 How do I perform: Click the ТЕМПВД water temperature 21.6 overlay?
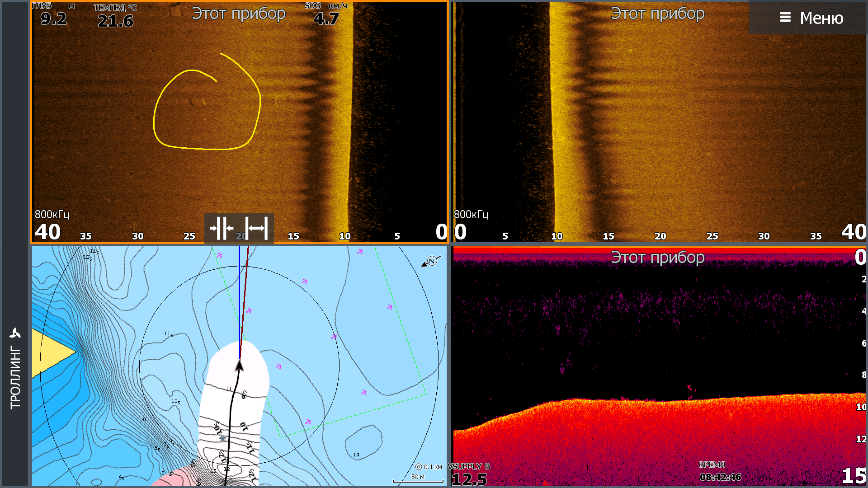115,20
